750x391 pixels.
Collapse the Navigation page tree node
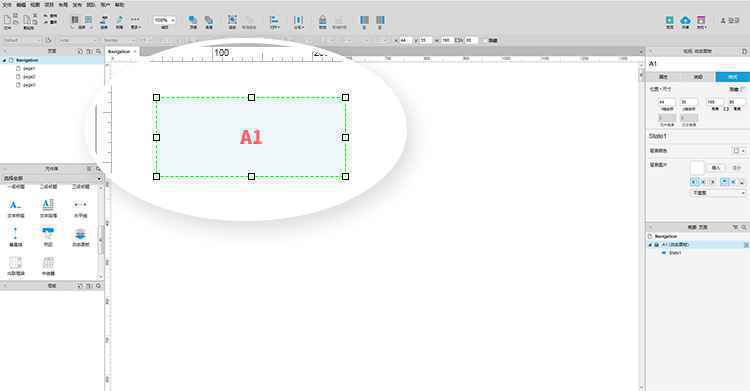pyautogui.click(x=5, y=60)
